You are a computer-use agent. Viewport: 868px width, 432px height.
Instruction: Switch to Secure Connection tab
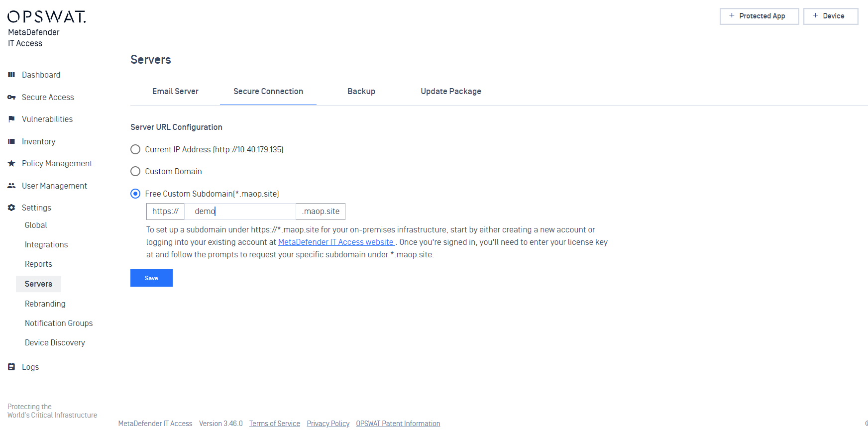[268, 91]
